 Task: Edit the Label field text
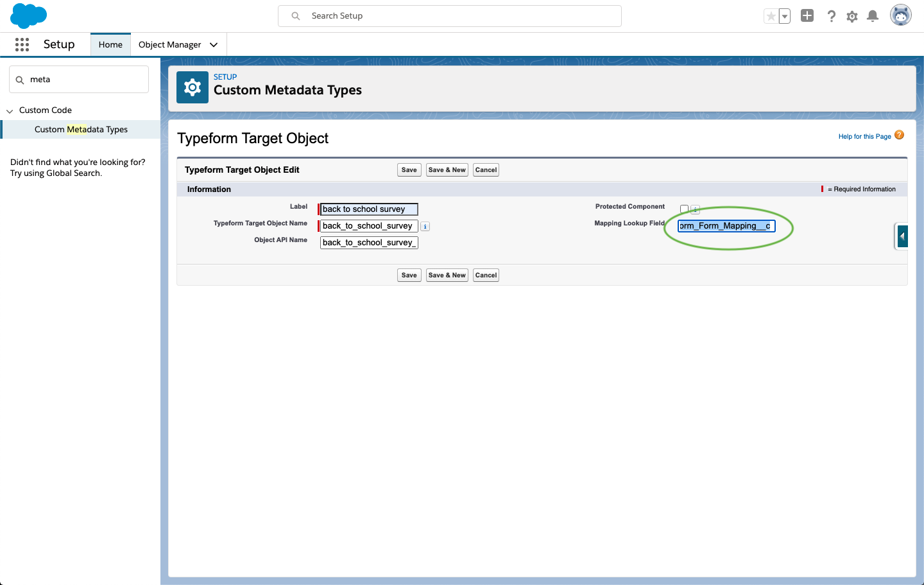(x=369, y=209)
